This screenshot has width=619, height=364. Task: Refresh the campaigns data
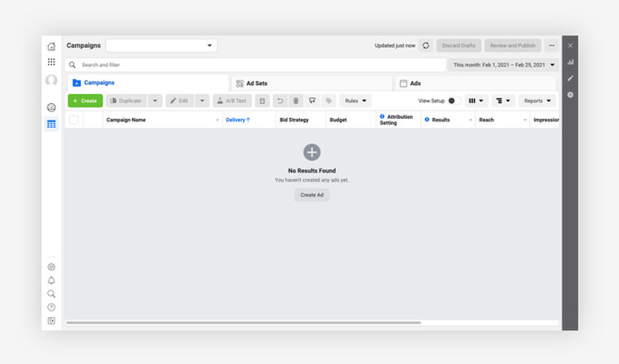coord(426,45)
